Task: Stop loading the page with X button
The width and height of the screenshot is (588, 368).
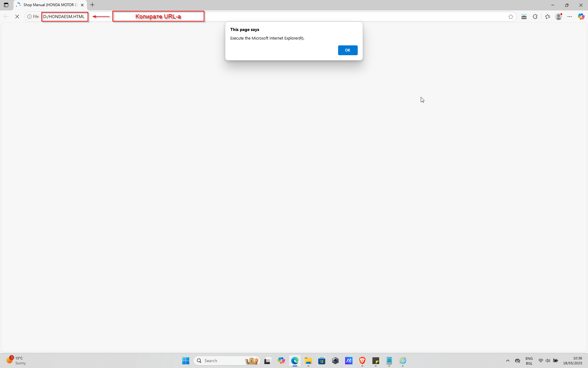Action: click(x=17, y=17)
